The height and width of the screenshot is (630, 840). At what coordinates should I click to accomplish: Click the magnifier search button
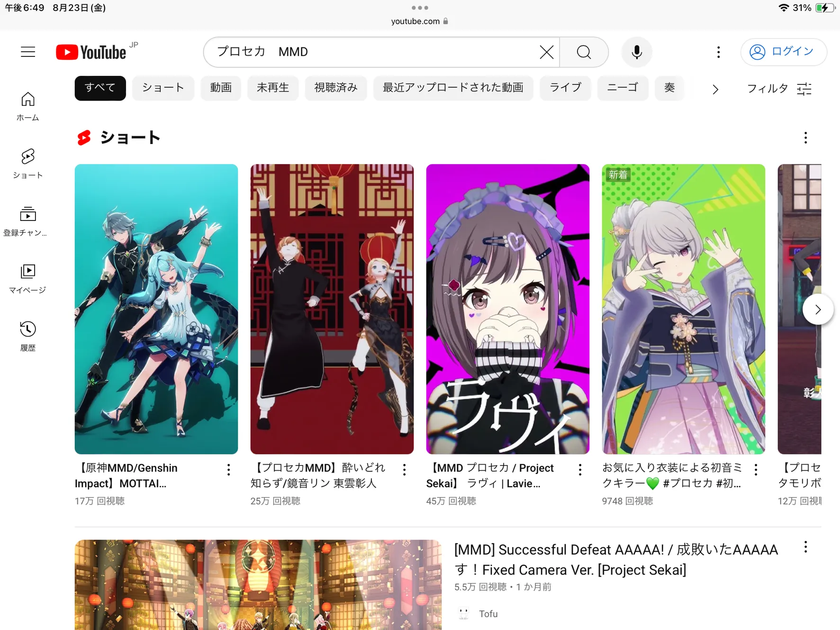(x=584, y=52)
